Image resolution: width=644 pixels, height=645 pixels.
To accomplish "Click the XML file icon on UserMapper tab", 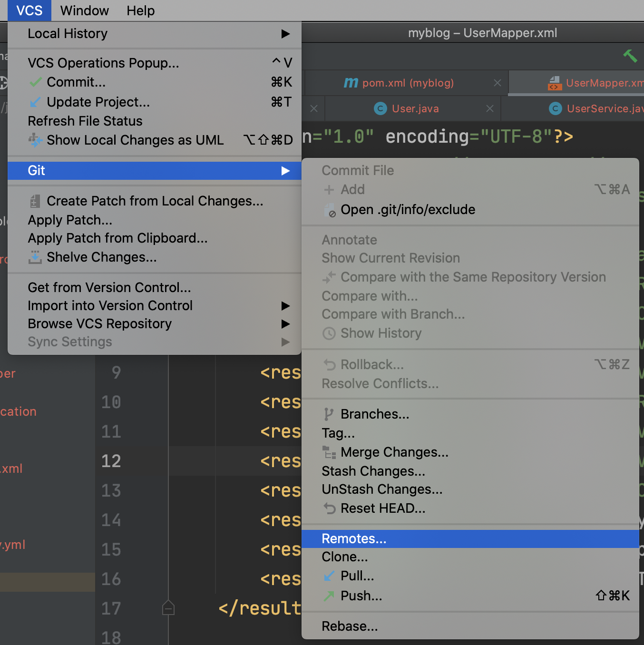I will tap(555, 83).
